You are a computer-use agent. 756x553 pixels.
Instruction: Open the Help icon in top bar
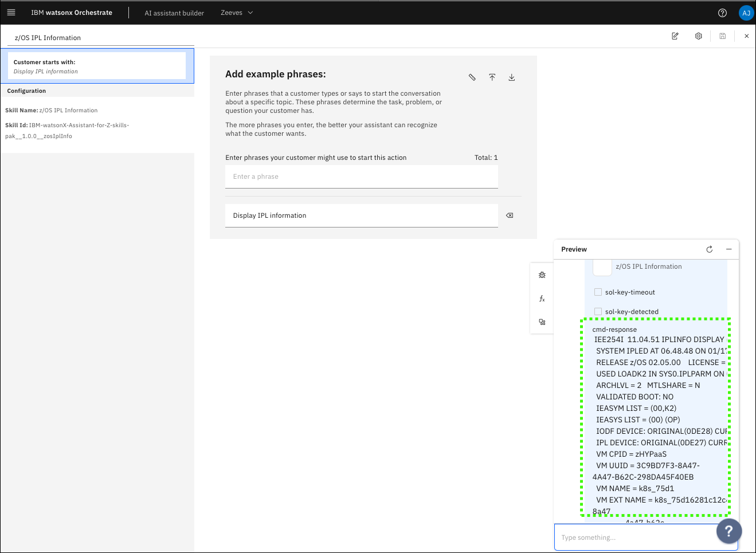tap(722, 13)
